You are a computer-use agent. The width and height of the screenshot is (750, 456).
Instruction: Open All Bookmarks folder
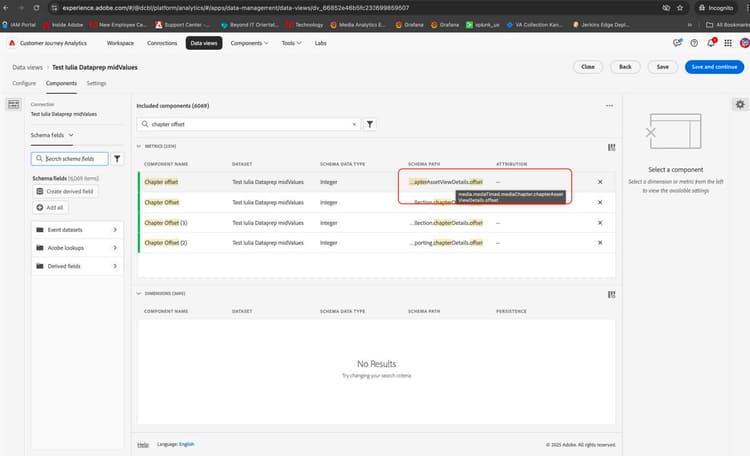pos(728,24)
